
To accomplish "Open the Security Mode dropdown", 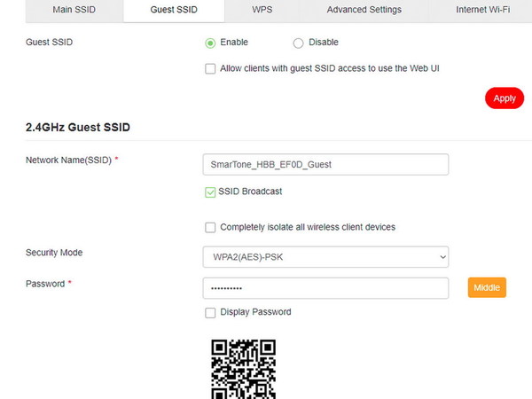I will click(x=325, y=257).
